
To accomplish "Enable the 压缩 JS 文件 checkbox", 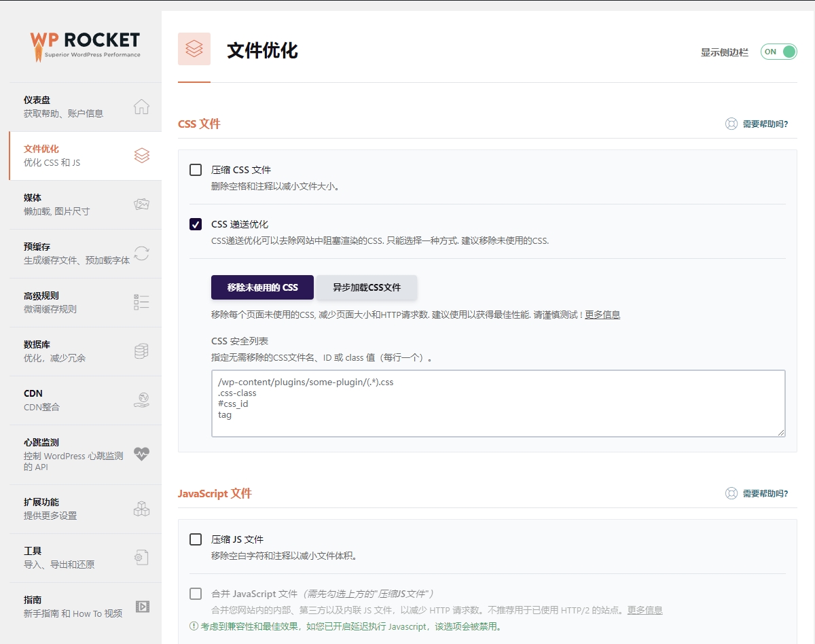I will click(196, 539).
